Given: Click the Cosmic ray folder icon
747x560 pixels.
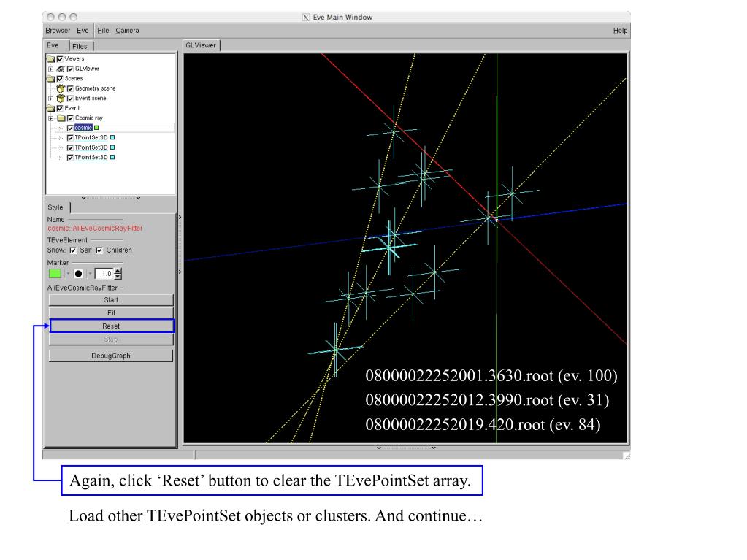Looking at the screenshot, I should coord(61,118).
